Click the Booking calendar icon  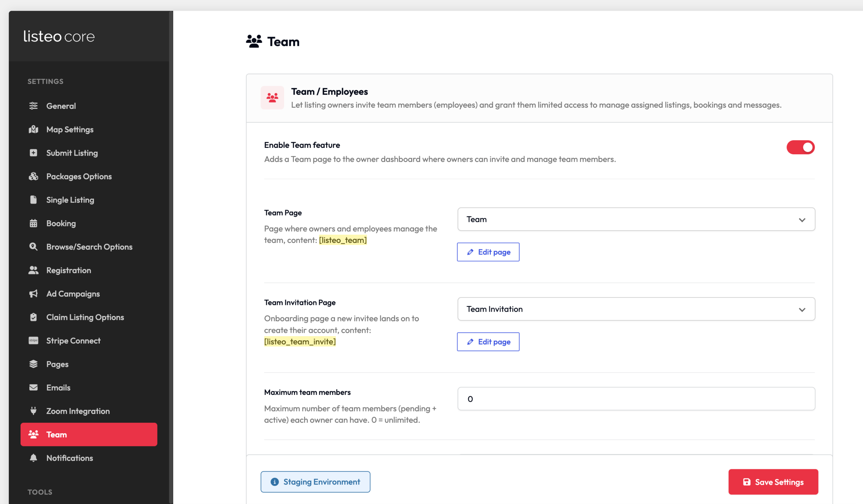pos(33,223)
